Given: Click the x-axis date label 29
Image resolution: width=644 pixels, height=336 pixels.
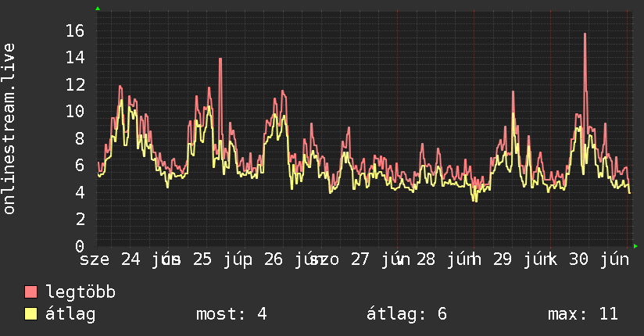Looking at the screenshot, I should [503, 259].
